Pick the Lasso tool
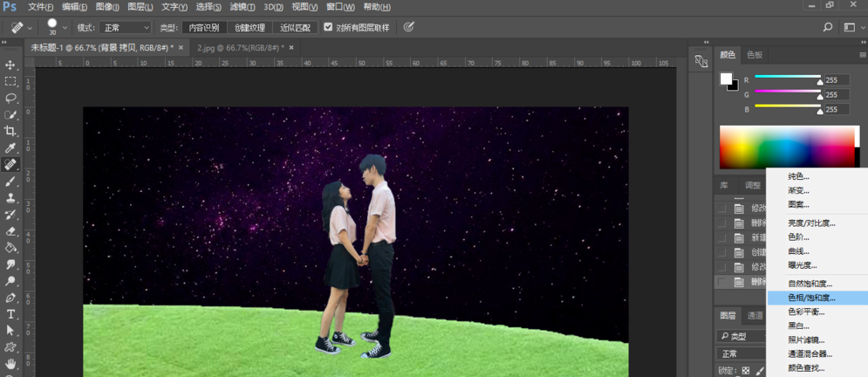 point(10,99)
